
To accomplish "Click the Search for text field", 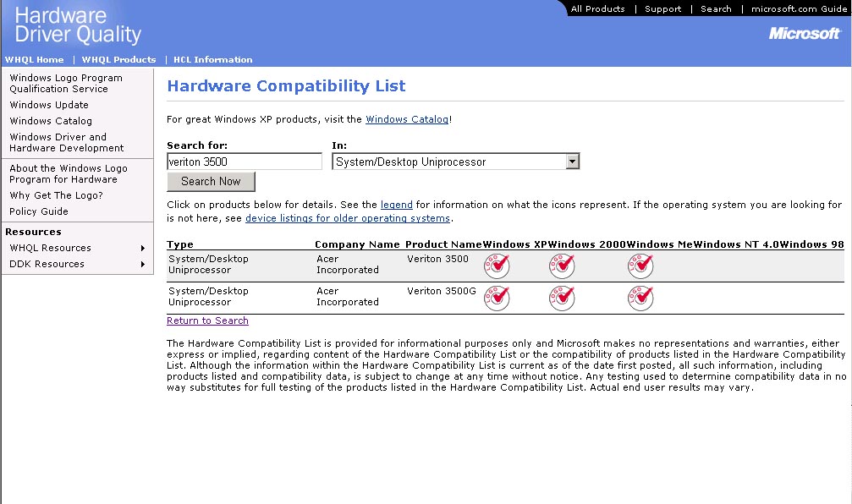I will 245,162.
